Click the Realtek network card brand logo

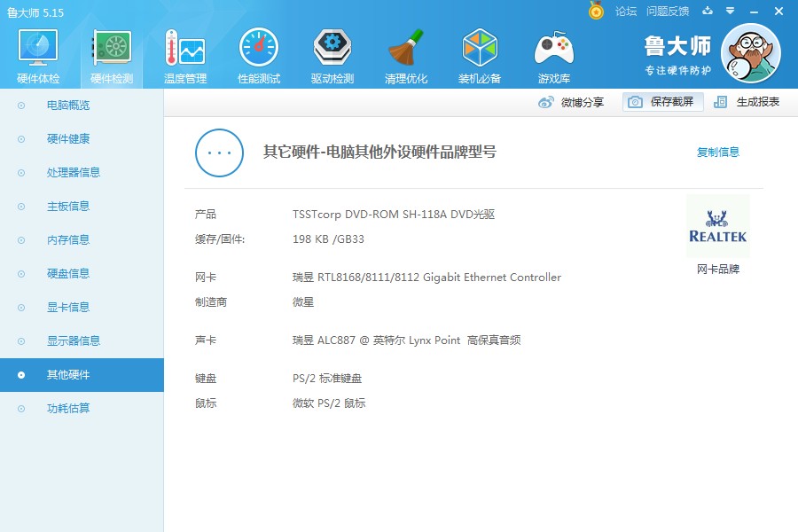pos(718,226)
